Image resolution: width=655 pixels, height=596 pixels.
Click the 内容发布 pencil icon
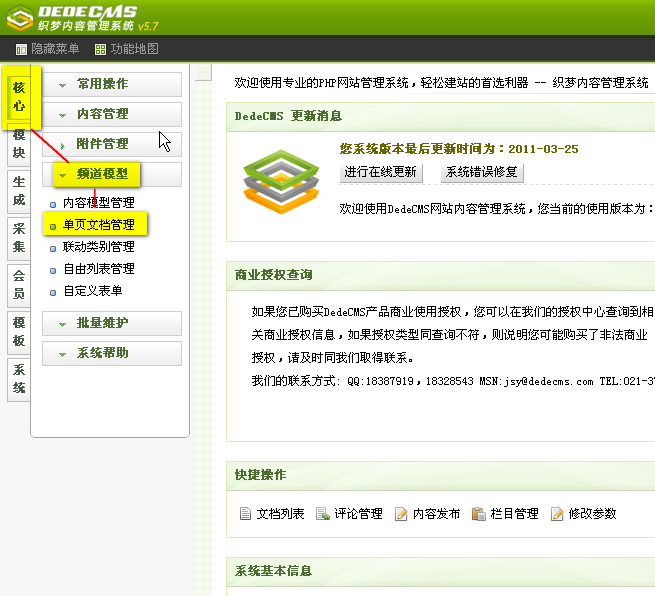(x=401, y=513)
